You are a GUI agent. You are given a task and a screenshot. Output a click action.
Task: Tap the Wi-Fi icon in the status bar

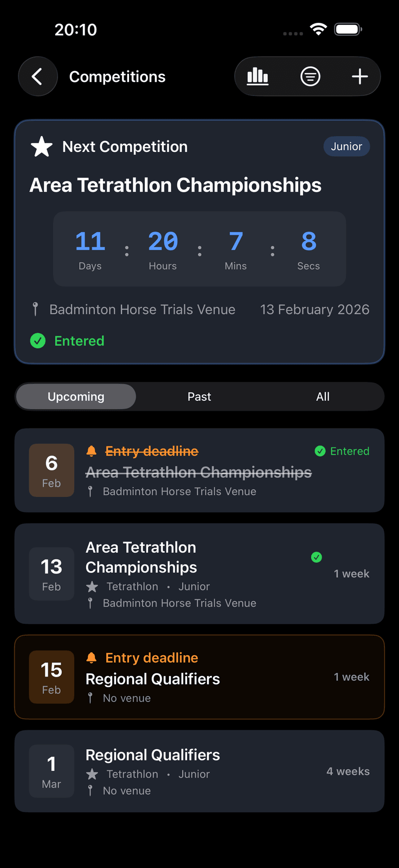(319, 29)
